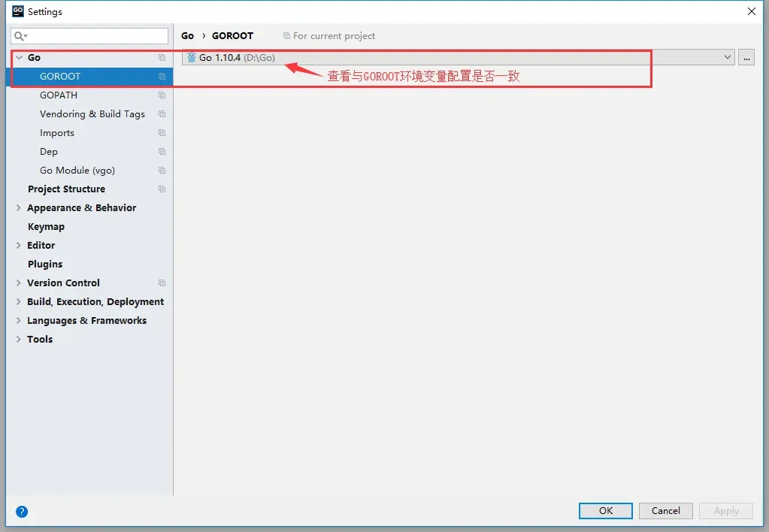Expand Build, Execution, Deployment section
This screenshot has height=532, width=769.
coord(19,301)
